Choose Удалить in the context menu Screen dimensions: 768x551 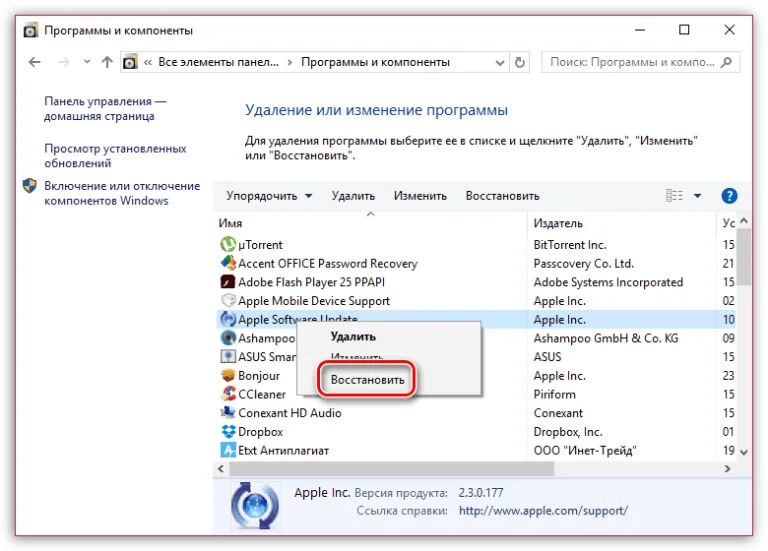click(x=353, y=336)
